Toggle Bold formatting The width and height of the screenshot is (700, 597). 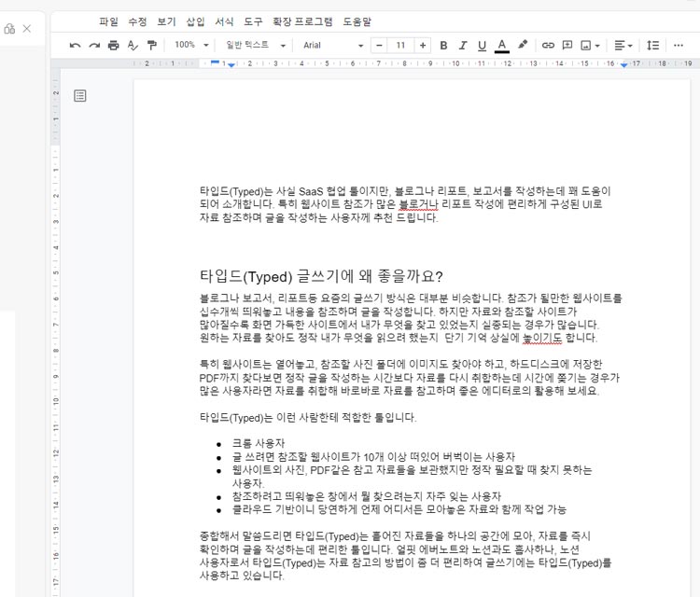coord(443,46)
